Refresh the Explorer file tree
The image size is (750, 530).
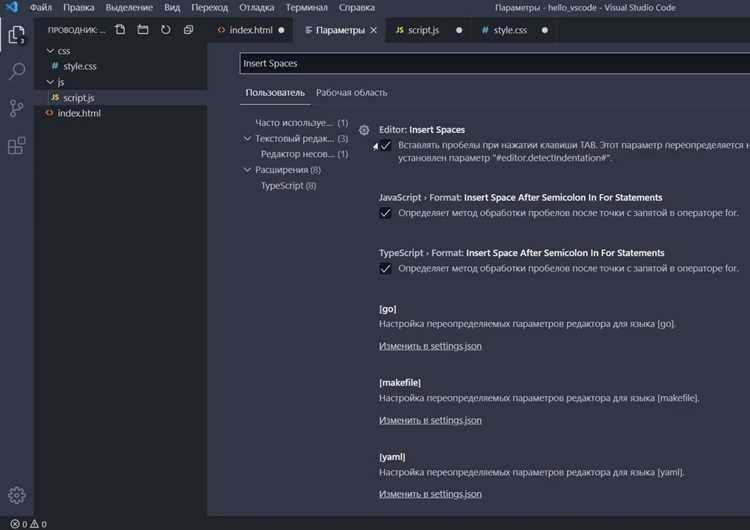165,30
